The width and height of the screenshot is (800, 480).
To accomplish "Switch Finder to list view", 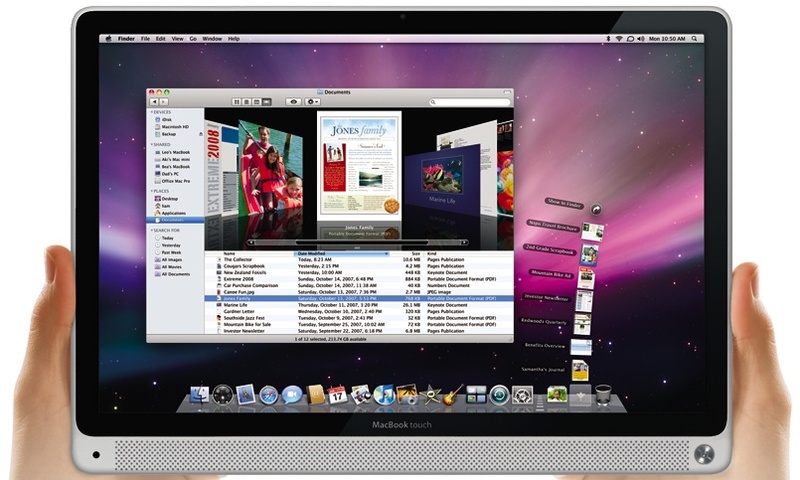I will coord(246,102).
